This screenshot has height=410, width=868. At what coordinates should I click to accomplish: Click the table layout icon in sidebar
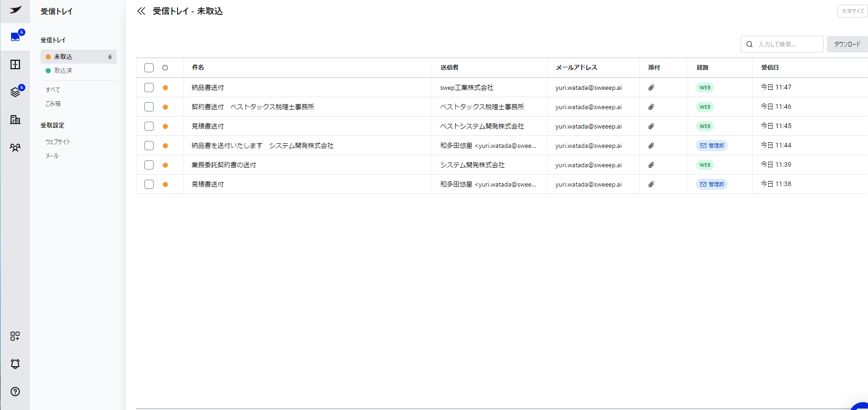coord(15,64)
